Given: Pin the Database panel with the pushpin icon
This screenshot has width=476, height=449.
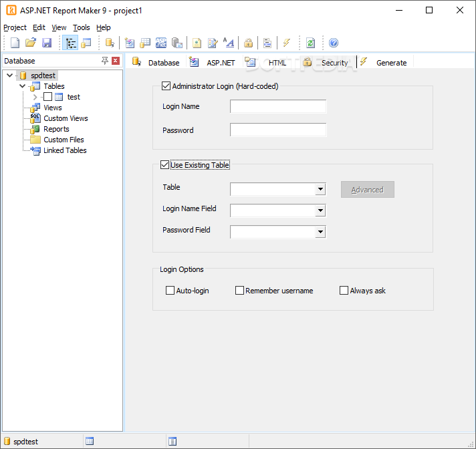Looking at the screenshot, I should pos(105,61).
